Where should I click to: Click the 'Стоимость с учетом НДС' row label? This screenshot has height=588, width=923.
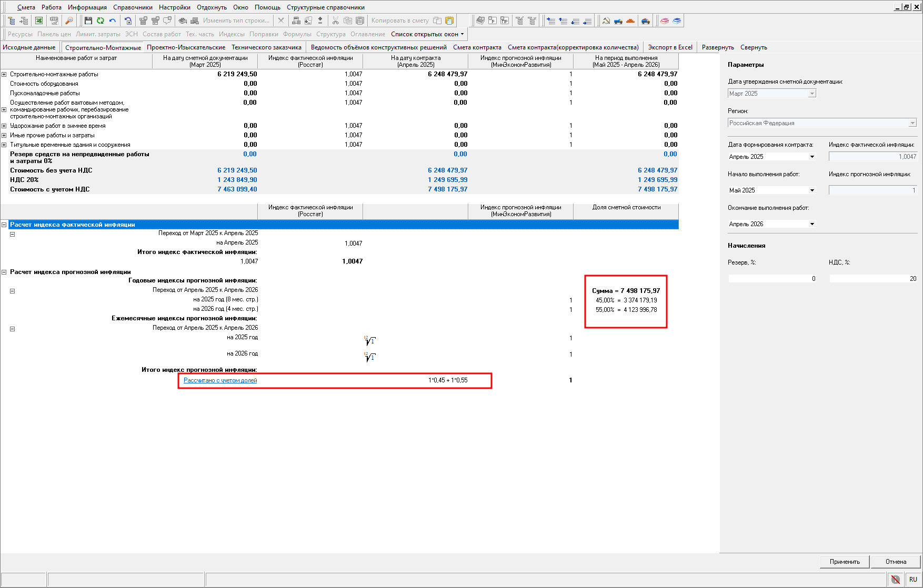point(50,189)
